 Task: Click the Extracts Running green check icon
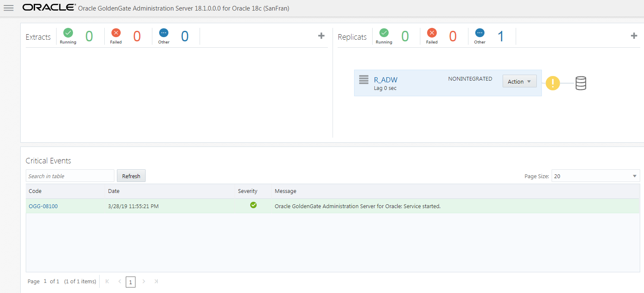point(68,33)
